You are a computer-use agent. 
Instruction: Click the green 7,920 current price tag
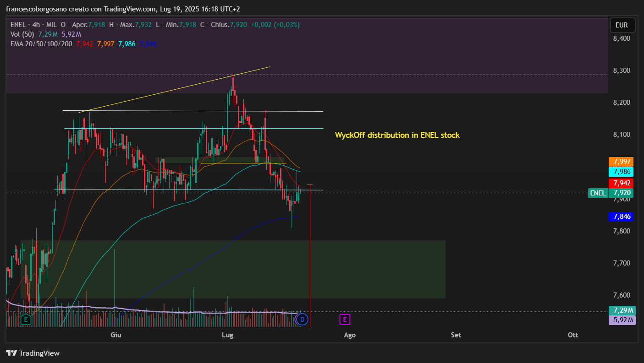tap(621, 193)
